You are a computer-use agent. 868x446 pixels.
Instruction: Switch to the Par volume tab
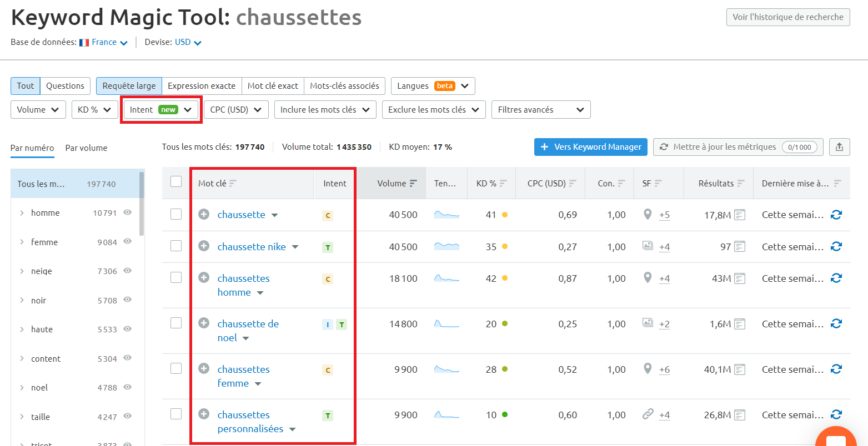coord(86,148)
